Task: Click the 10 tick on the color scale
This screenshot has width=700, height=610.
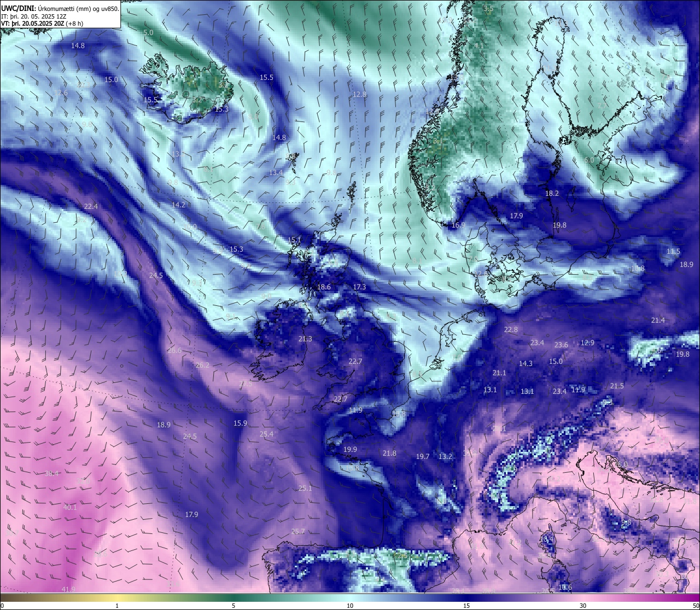Action: pos(350,606)
